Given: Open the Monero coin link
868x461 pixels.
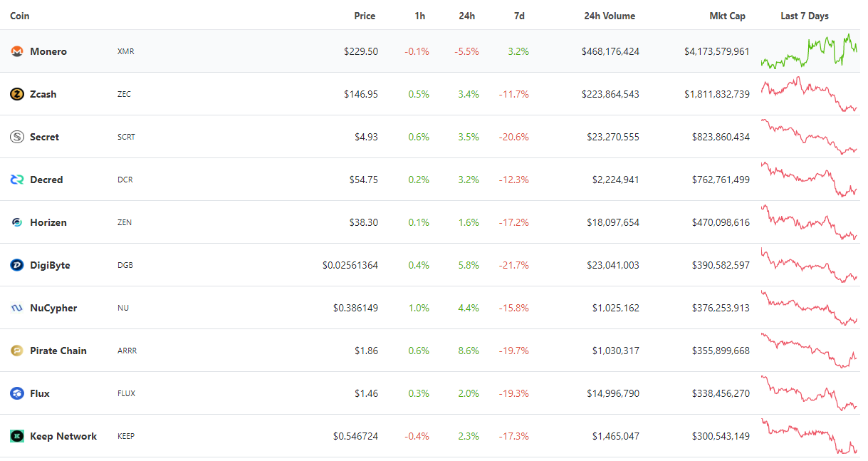Looking at the screenshot, I should [x=48, y=51].
